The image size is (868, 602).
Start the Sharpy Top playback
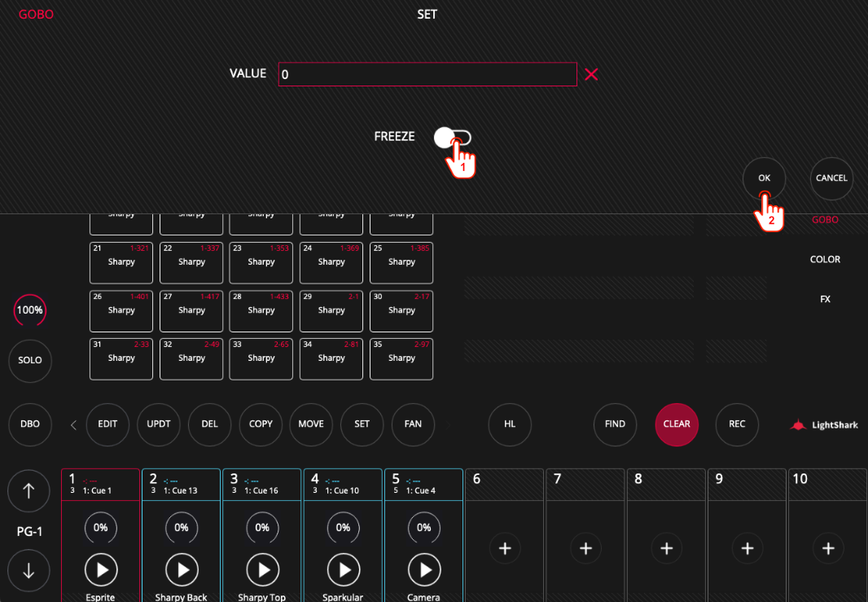(x=262, y=569)
